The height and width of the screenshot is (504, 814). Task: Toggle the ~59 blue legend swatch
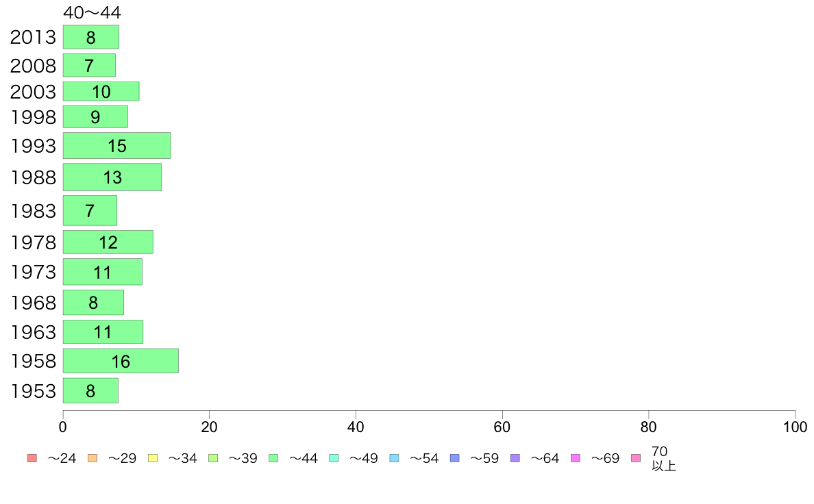click(455, 458)
